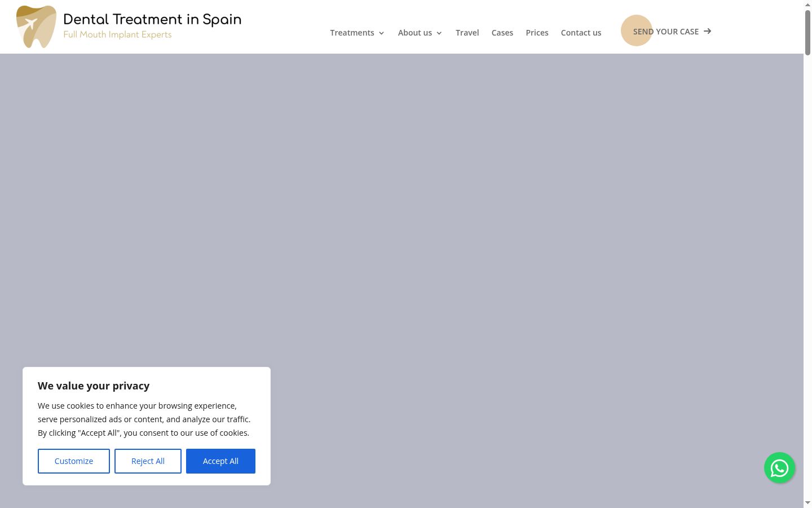The image size is (812, 508).
Task: Click "Full Mouth Implant Experts" tagline
Action: 117,34
